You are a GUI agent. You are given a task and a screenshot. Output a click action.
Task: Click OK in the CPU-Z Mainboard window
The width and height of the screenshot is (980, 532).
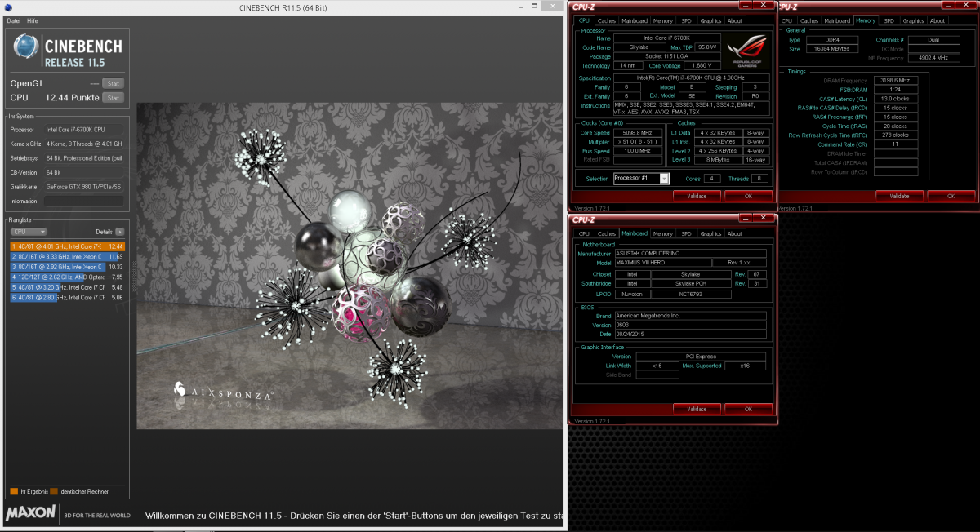pos(748,409)
